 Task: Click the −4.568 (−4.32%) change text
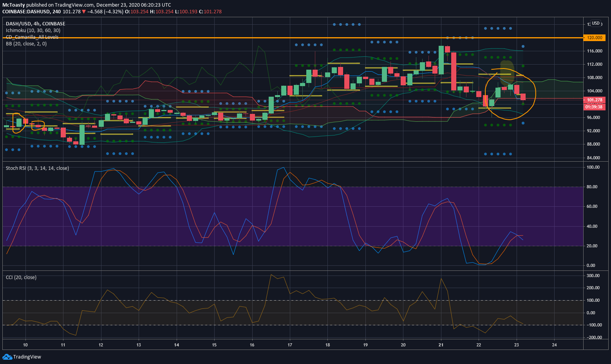(x=105, y=12)
